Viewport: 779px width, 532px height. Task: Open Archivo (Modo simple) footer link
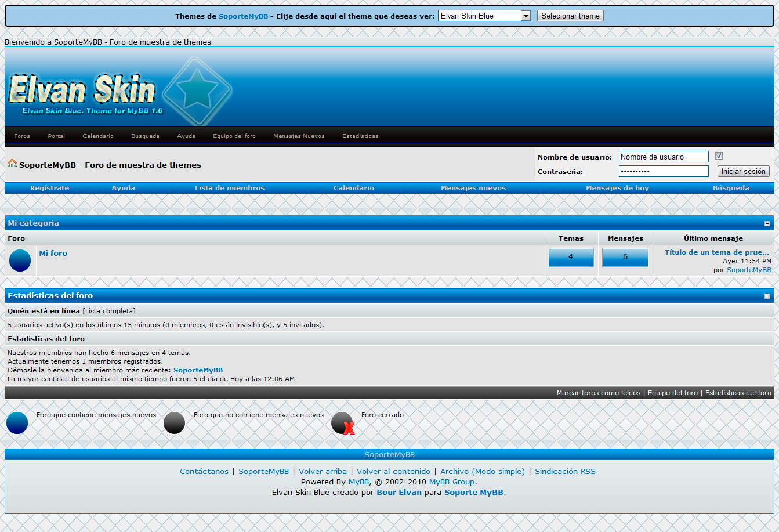[x=483, y=472]
